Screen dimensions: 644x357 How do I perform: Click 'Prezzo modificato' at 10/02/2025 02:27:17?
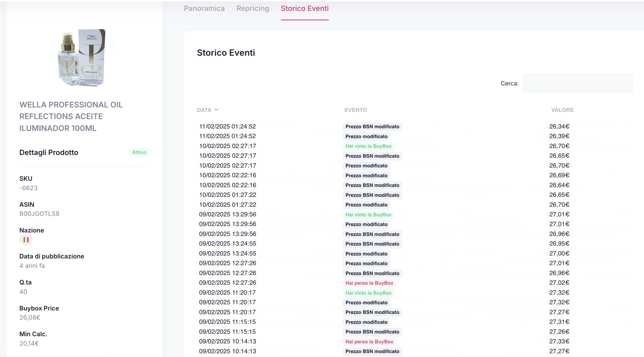366,166
